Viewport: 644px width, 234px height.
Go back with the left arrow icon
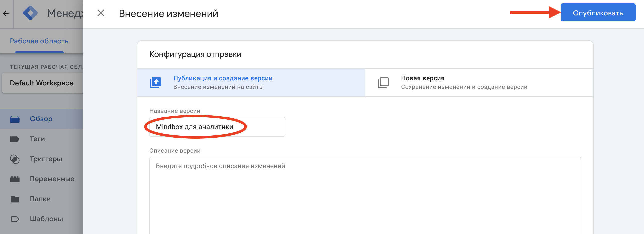tap(6, 13)
